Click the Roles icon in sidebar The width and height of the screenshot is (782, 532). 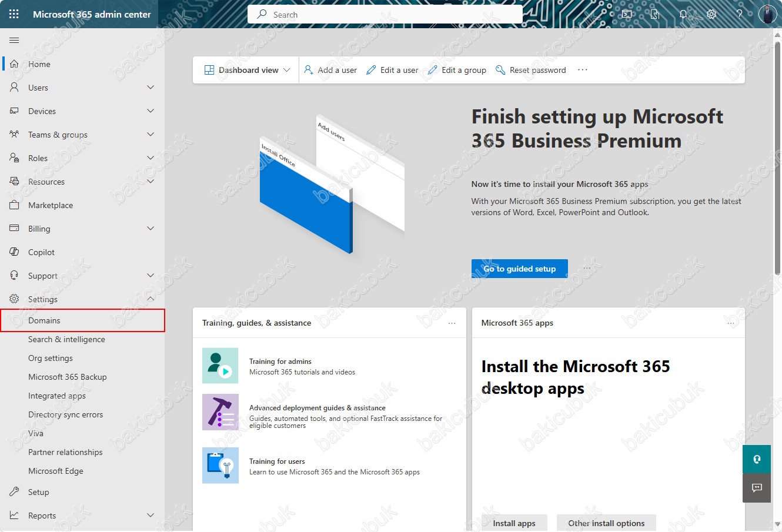tap(14, 158)
